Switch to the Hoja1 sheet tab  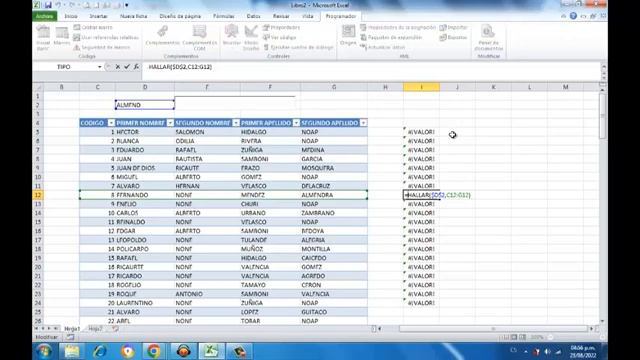pyautogui.click(x=72, y=329)
